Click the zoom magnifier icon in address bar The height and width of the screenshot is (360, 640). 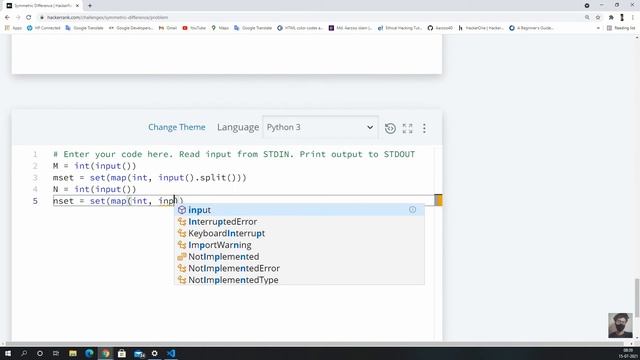pos(587,18)
